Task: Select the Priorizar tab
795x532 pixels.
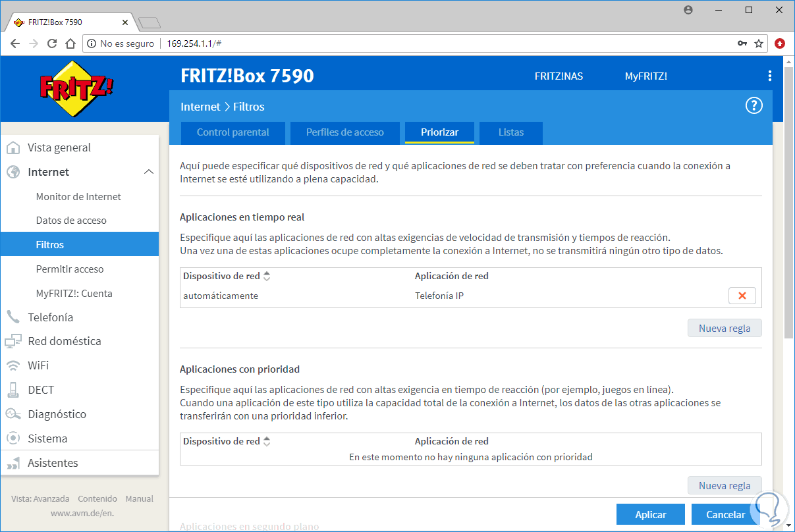Action: point(439,132)
